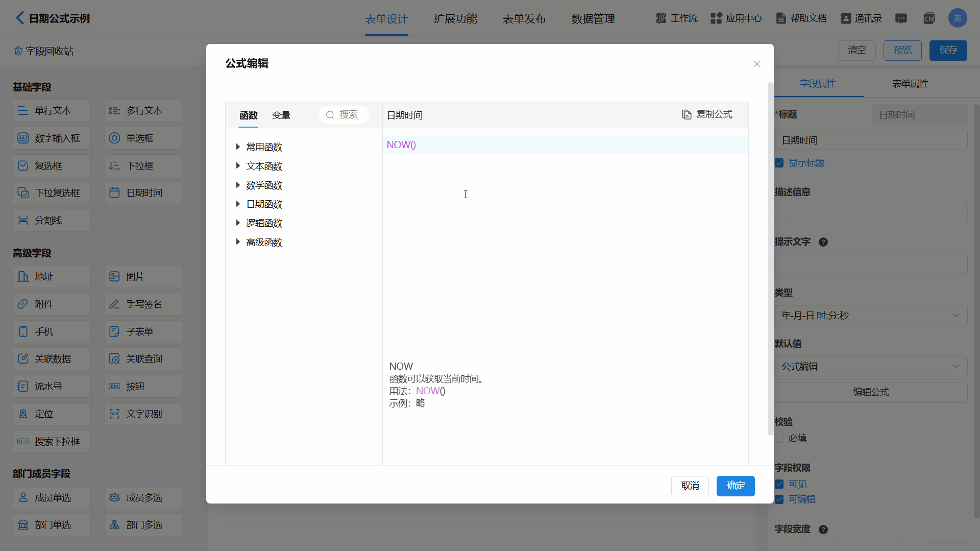Image resolution: width=980 pixels, height=551 pixels.
Task: Click the 编辑公式 button
Action: 871,392
